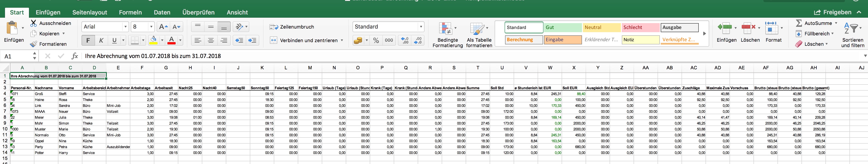Open the font size dropdown
Viewport: 868px width, 164px height.
[151, 27]
